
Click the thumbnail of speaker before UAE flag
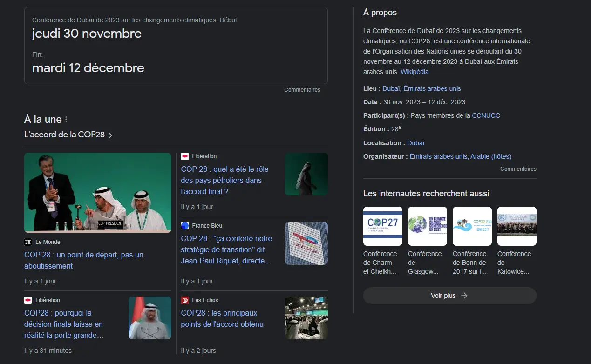click(150, 318)
